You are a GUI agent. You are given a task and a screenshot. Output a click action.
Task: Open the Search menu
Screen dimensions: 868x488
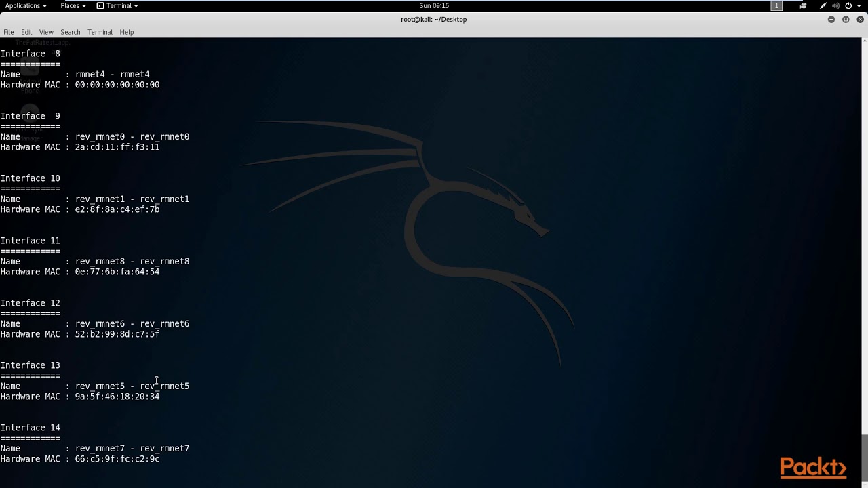click(71, 32)
